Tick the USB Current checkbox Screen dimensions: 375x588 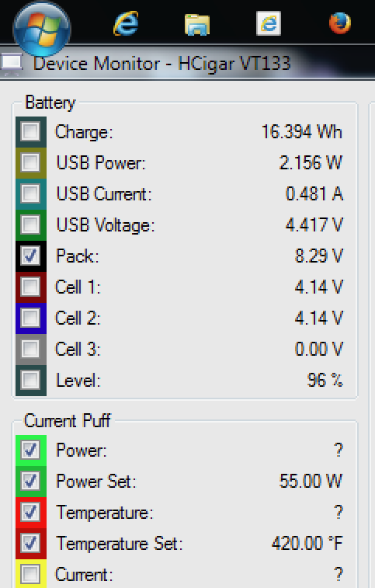pyautogui.click(x=30, y=194)
